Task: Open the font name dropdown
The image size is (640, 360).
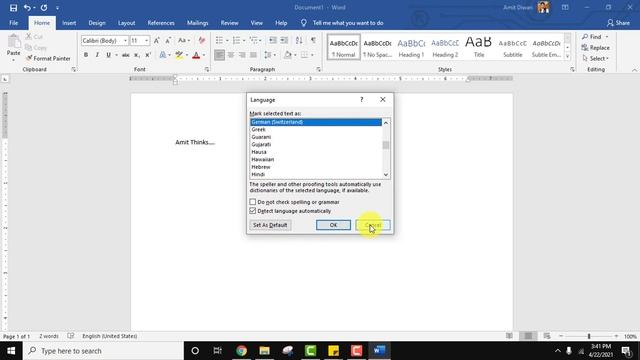Action: click(125, 40)
